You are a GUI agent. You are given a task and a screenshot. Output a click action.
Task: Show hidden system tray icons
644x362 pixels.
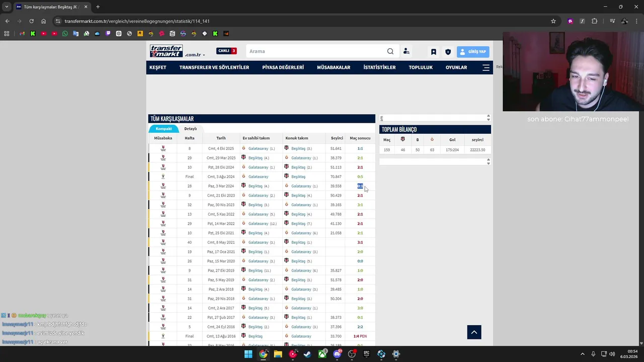584,354
